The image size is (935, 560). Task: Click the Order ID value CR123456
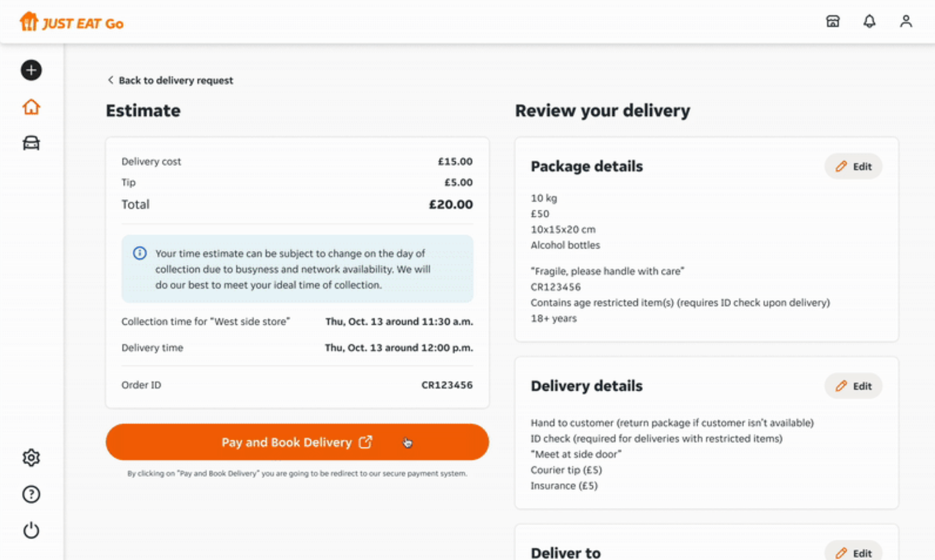pos(447,385)
